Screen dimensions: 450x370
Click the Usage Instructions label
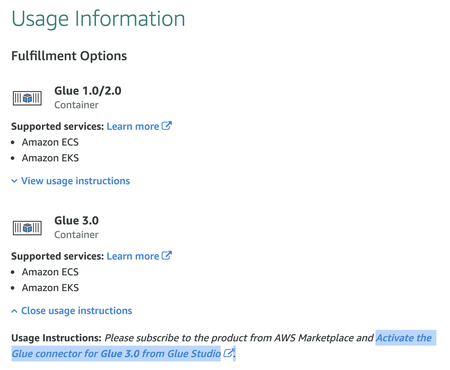coord(56,338)
